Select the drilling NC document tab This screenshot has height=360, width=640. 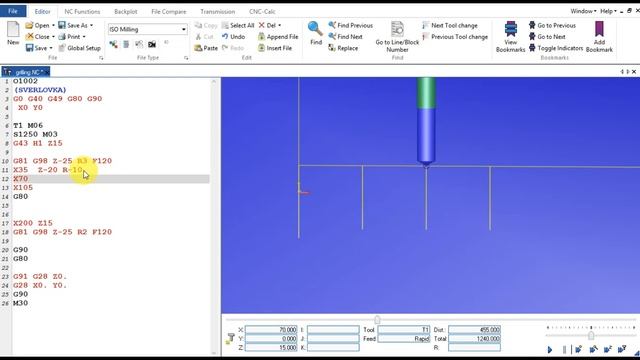click(x=25, y=72)
